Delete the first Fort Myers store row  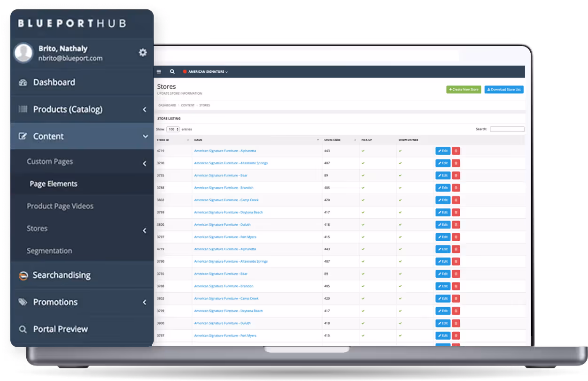456,237
